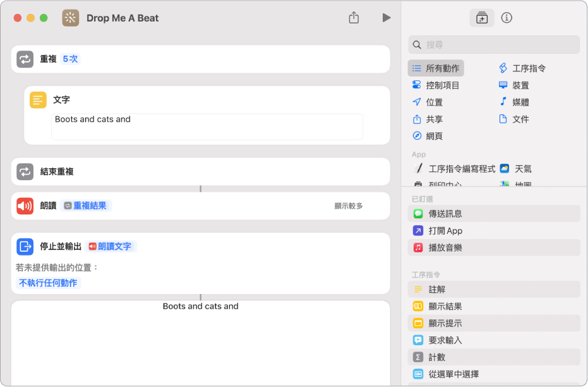Run the shortcut with the play button
Screen dimensions: 588x387
pos(386,18)
